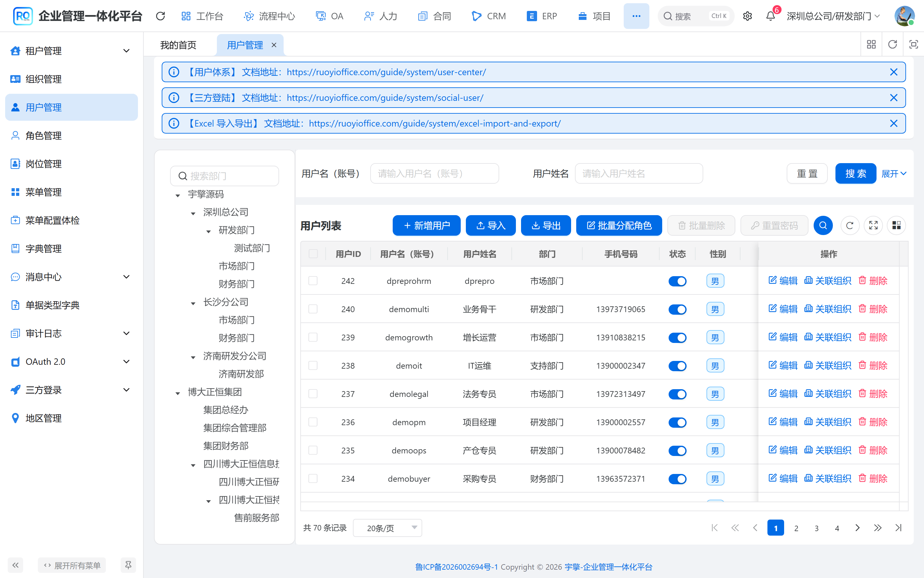Open settings gear icon in header
Screen dimensions: 924x578
click(747, 16)
